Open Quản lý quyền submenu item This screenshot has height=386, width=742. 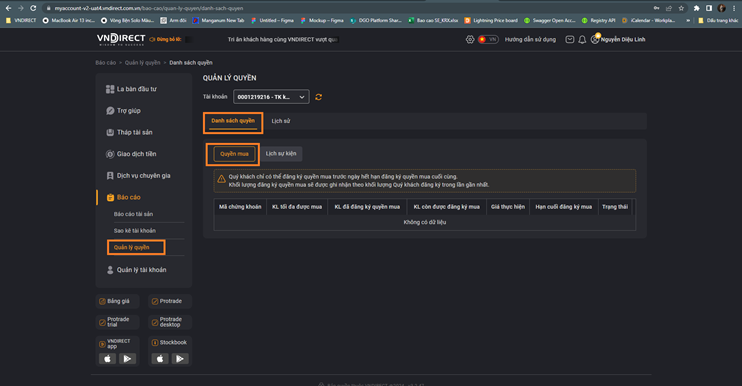[132, 247]
